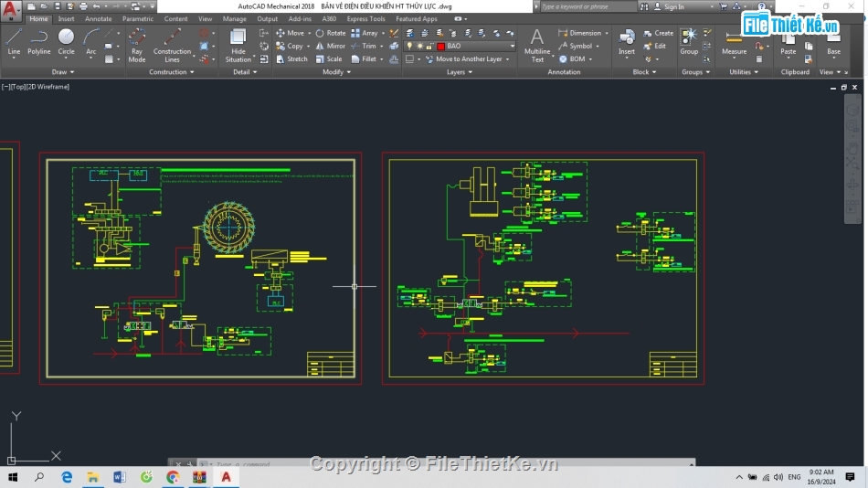Click the [Top] viewport view control
The width and height of the screenshot is (868, 488).
point(17,87)
